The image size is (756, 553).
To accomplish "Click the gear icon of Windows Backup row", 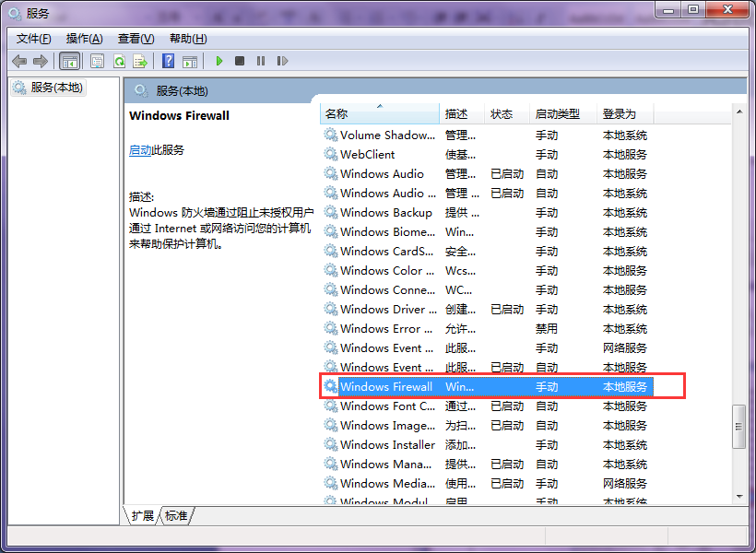I will 330,212.
